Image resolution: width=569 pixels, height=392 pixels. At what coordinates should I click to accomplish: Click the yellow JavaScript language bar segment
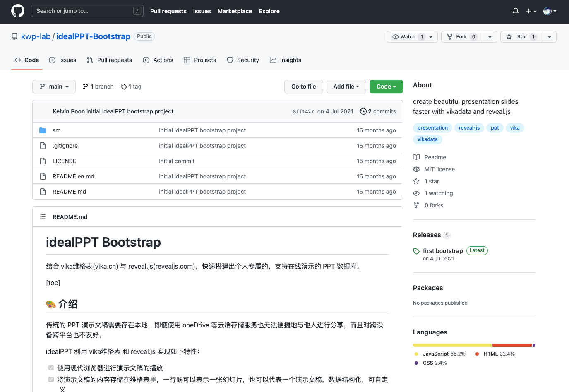point(452,345)
